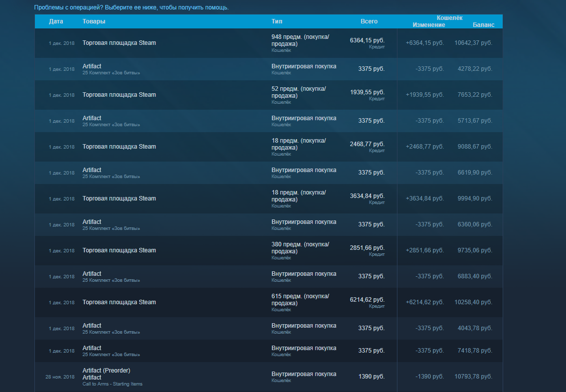566x392 pixels.
Task: Click the Всего column header
Action: click(x=369, y=21)
